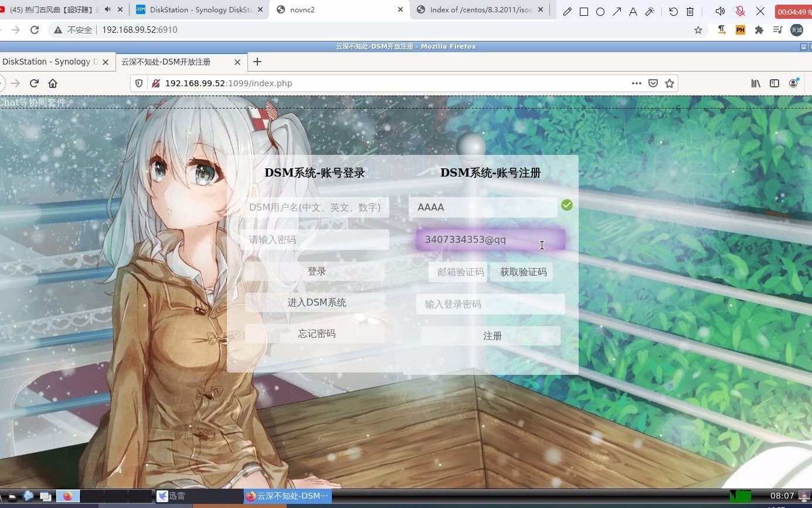Toggle the recorder speaker sound
This screenshot has height=508, width=812.
coord(721,11)
